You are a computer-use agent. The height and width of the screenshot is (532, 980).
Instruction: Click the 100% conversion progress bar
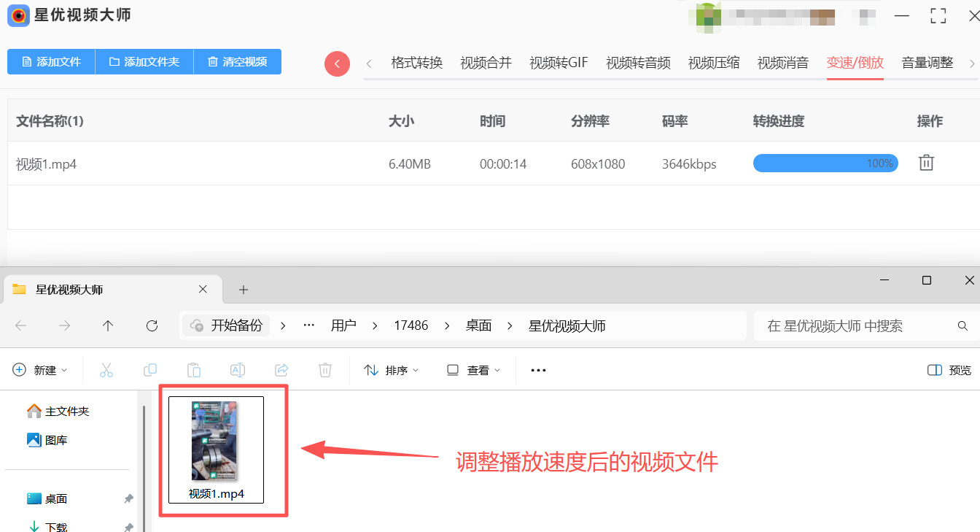point(825,163)
